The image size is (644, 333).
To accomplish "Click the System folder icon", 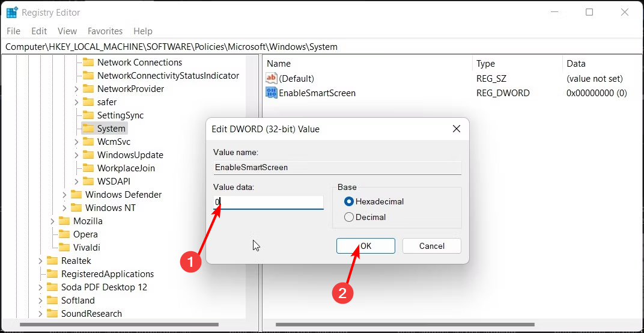I will point(88,129).
